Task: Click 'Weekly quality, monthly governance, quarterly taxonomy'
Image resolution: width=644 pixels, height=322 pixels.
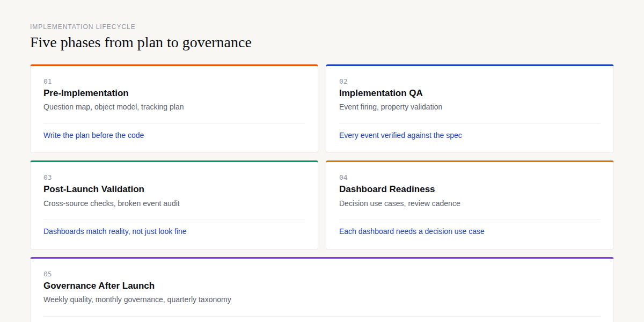Action: pyautogui.click(x=137, y=299)
